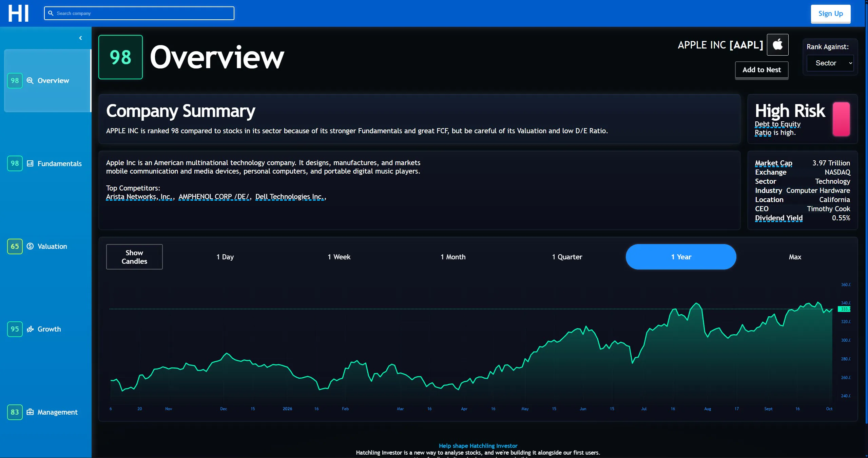Click the Dividend Yield label link

779,218
